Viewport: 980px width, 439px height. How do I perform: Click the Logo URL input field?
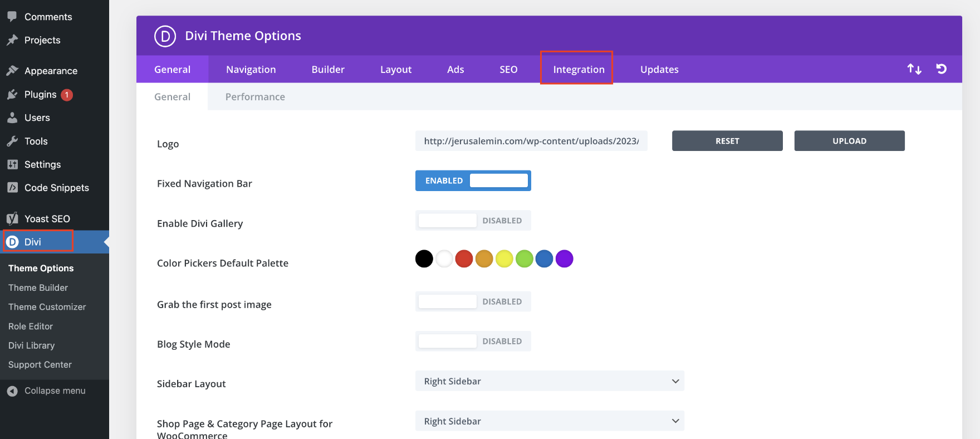(531, 141)
